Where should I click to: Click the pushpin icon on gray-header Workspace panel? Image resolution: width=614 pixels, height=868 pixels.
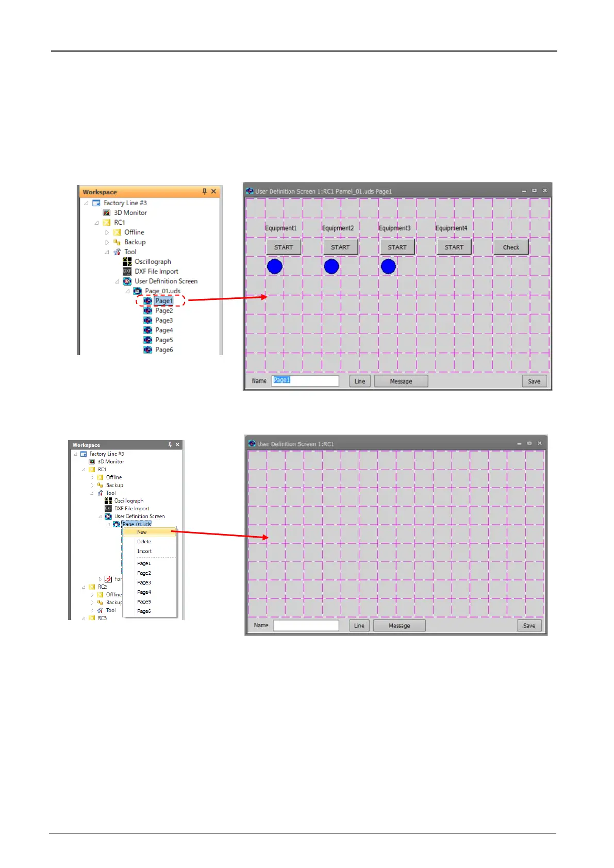170,445
